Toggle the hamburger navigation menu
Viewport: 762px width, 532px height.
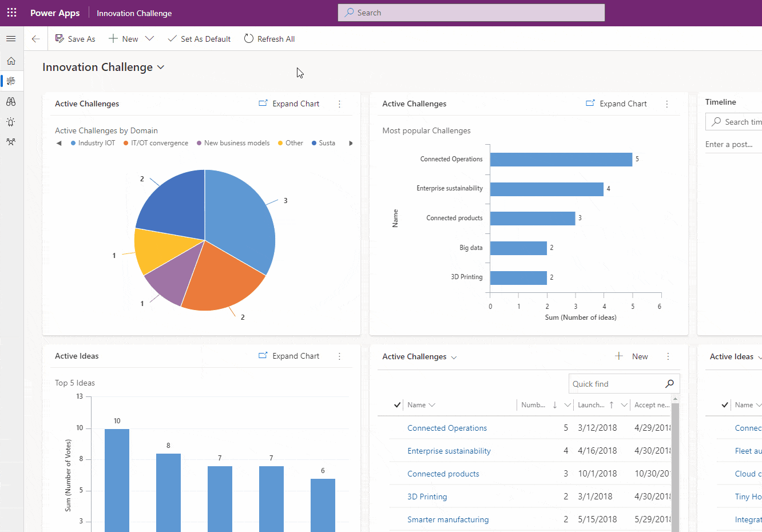(11, 39)
